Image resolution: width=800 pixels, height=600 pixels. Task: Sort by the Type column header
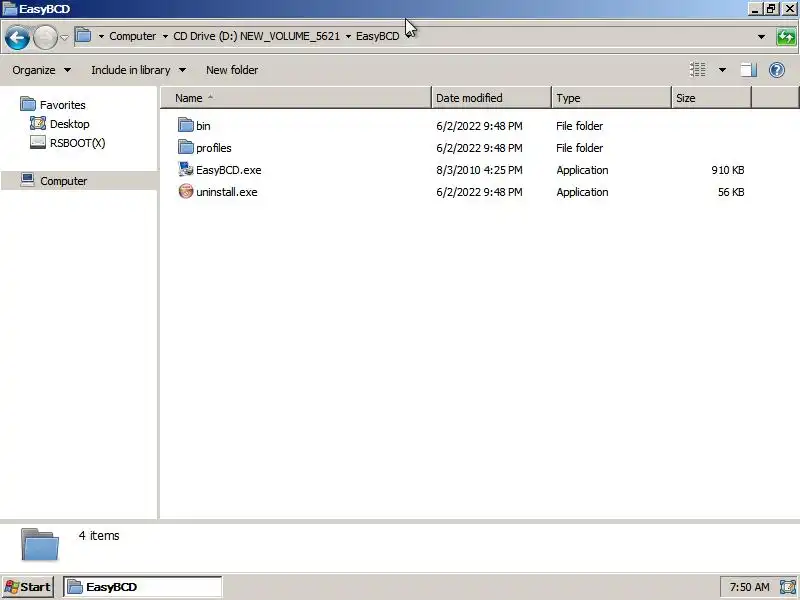[x=611, y=98]
